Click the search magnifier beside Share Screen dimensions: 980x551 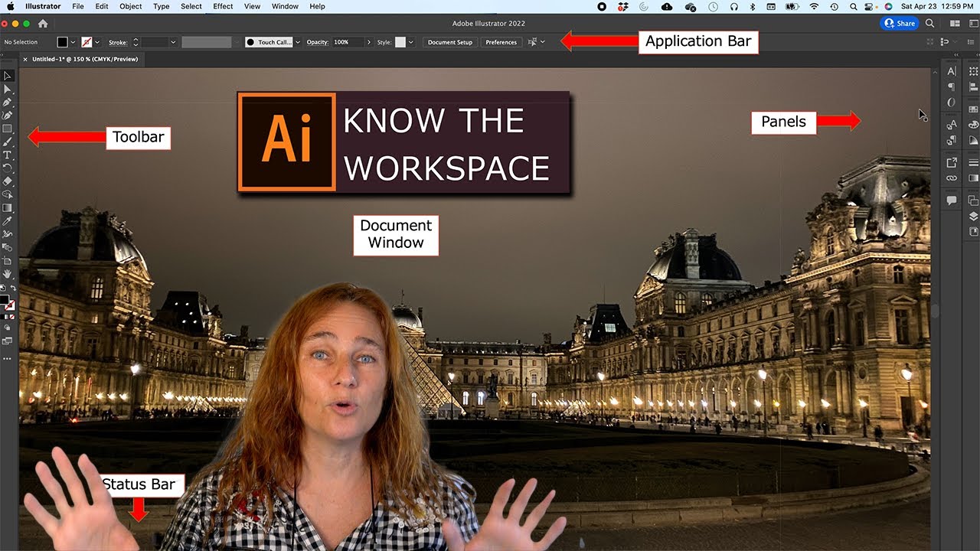pos(929,24)
